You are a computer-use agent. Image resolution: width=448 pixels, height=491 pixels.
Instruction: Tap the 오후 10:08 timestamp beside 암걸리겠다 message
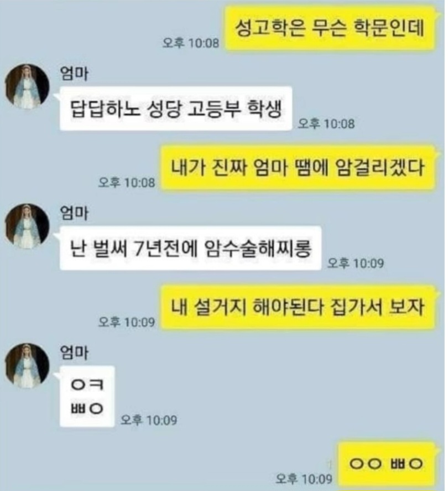127,182
